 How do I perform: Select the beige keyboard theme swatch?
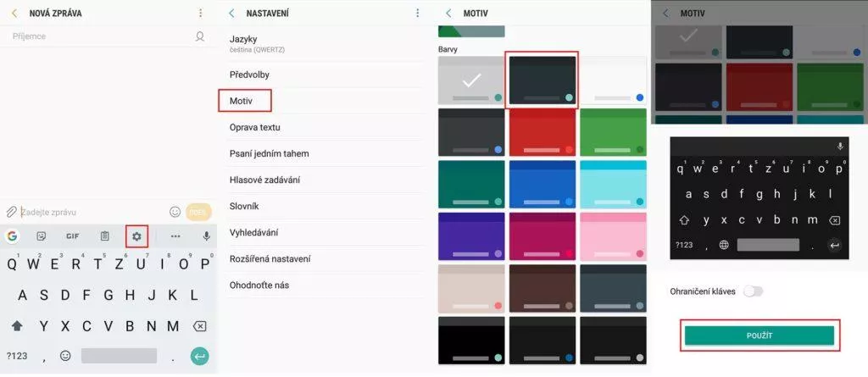pos(471,288)
